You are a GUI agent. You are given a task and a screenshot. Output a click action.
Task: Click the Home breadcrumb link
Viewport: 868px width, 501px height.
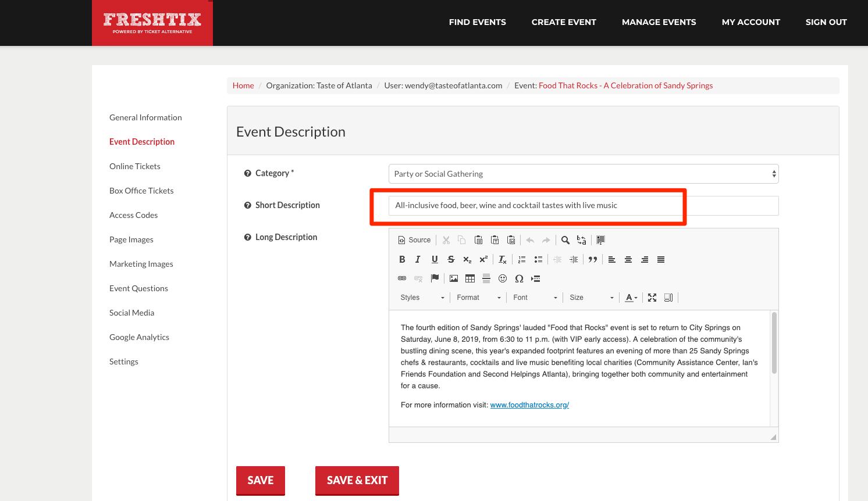point(243,85)
